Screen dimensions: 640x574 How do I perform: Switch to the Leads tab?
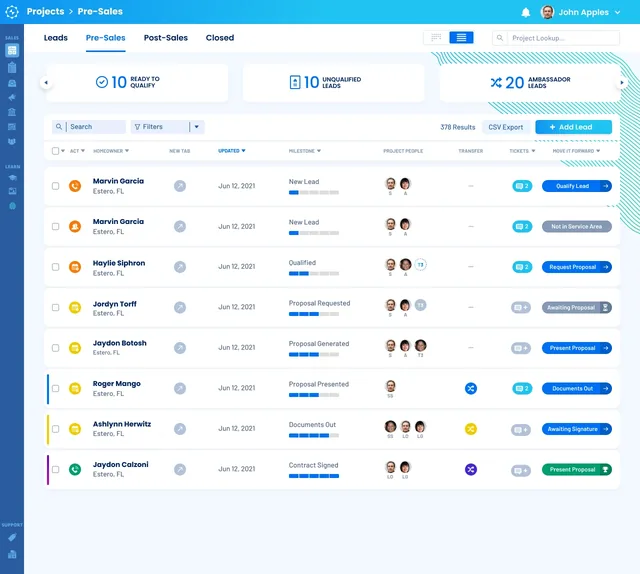tap(56, 38)
